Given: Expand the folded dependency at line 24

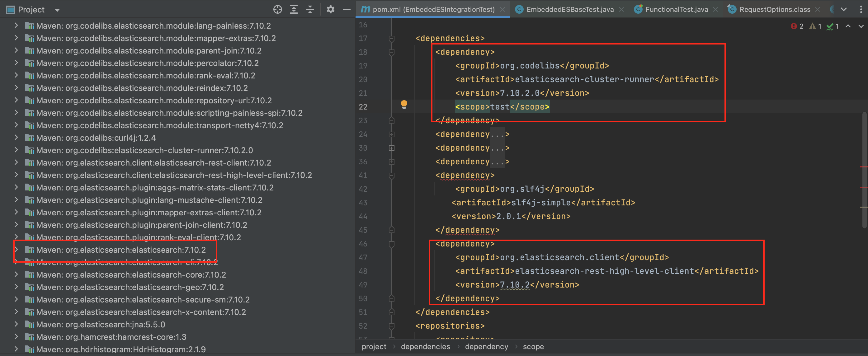Looking at the screenshot, I should pos(391,134).
